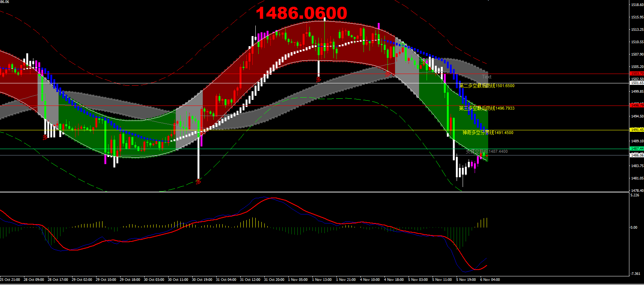Click the 29 Oct 02:00 time label
644x285 pixels.
82,280
